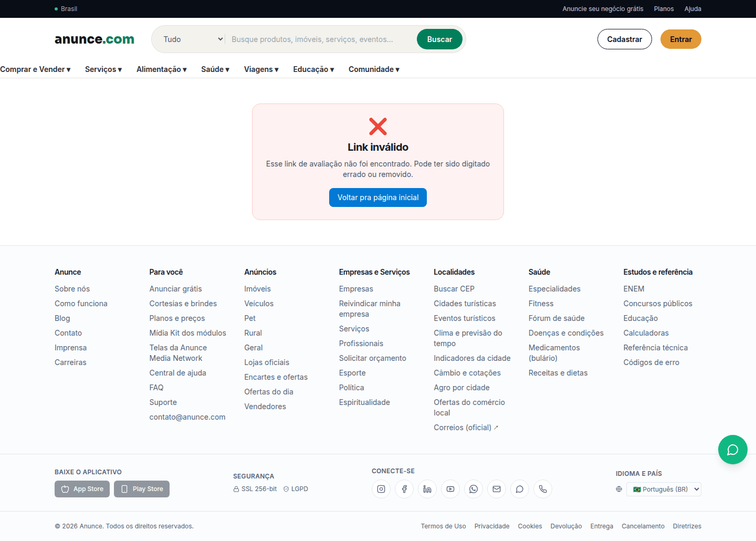The image size is (756, 541).
Task: Click Voltar pra página inicial button
Action: pos(378,197)
